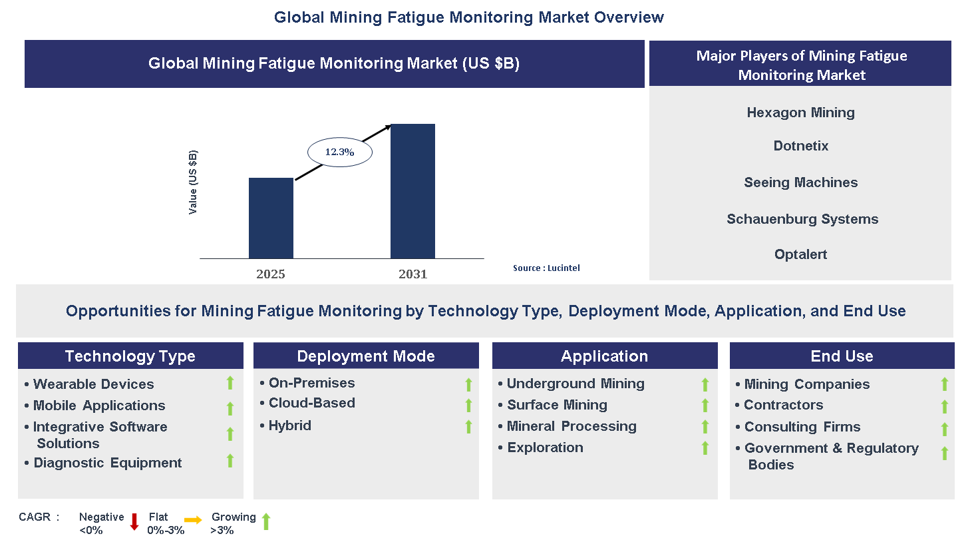Expand the Application section header
The image size is (980, 554).
[604, 356]
